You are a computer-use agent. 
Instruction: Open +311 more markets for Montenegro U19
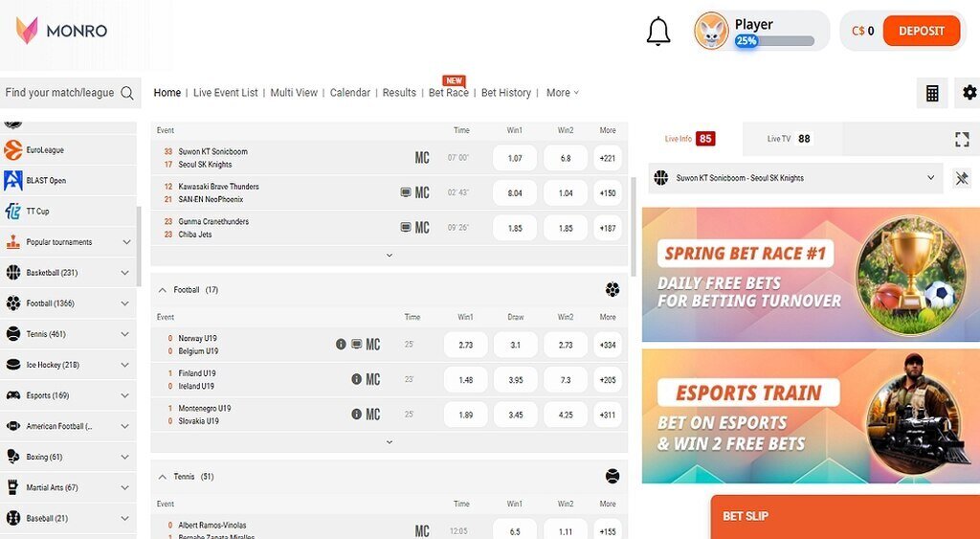pyautogui.click(x=608, y=415)
